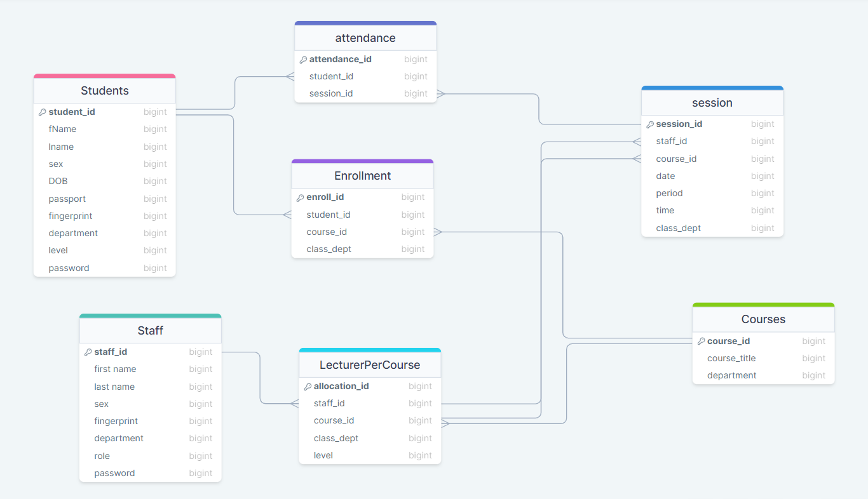Select the period field in session table
The image size is (868, 499).
pyautogui.click(x=712, y=193)
